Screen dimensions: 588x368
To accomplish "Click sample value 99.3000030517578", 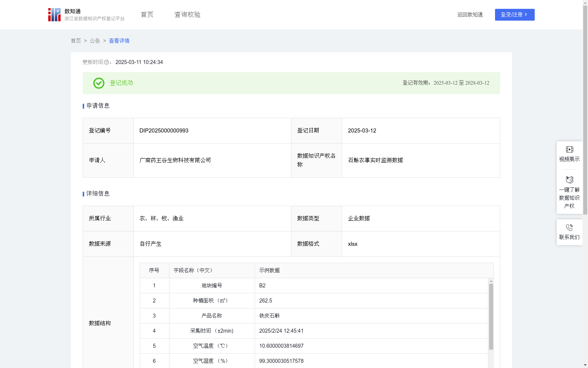I will (x=281, y=361).
